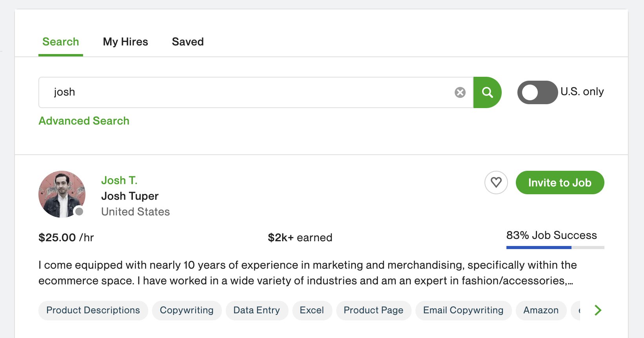644x338 pixels.
Task: Select the Data Entry skill tag
Action: (x=257, y=310)
